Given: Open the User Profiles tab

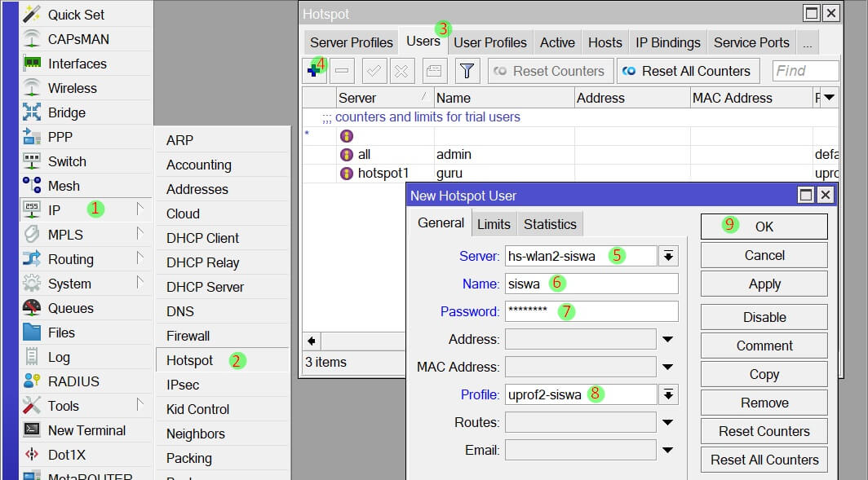Looking at the screenshot, I should (490, 42).
